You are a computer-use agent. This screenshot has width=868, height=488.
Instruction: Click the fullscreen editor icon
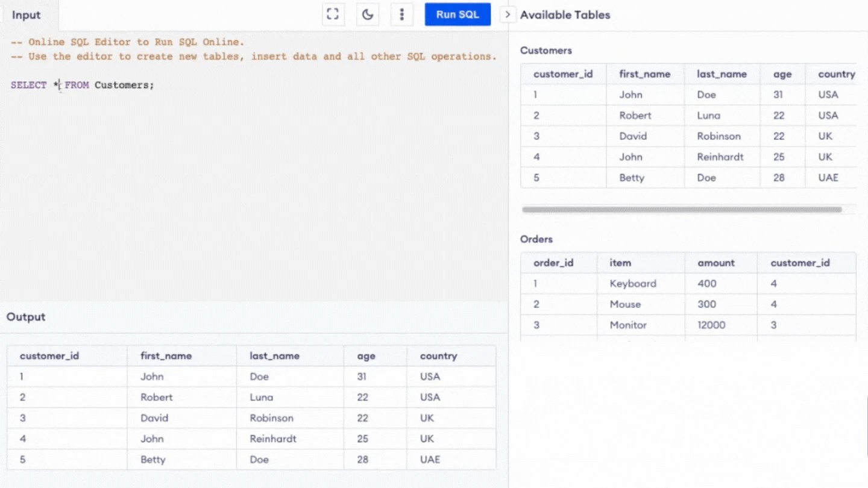coord(333,14)
